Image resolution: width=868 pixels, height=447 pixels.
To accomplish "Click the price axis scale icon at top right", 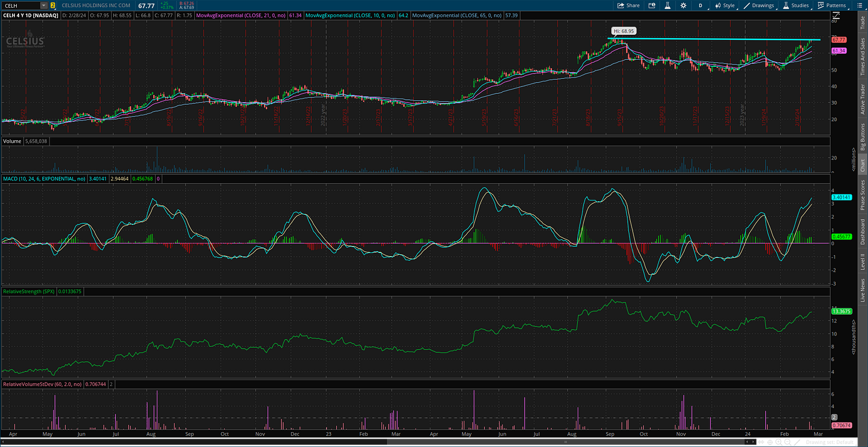I will pos(836,14).
